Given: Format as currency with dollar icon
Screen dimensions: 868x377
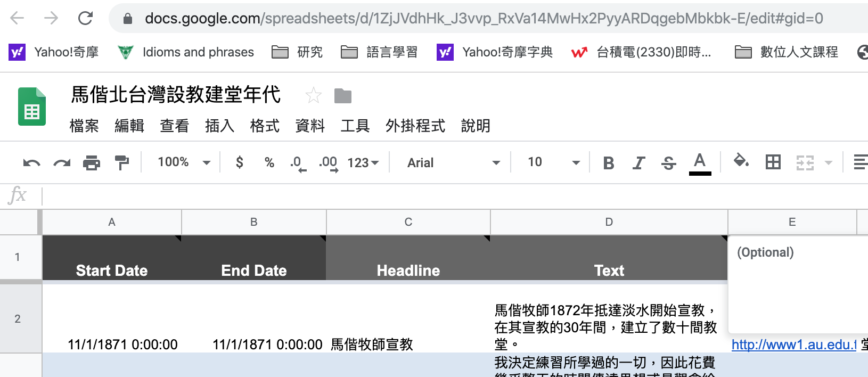Looking at the screenshot, I should tap(240, 162).
